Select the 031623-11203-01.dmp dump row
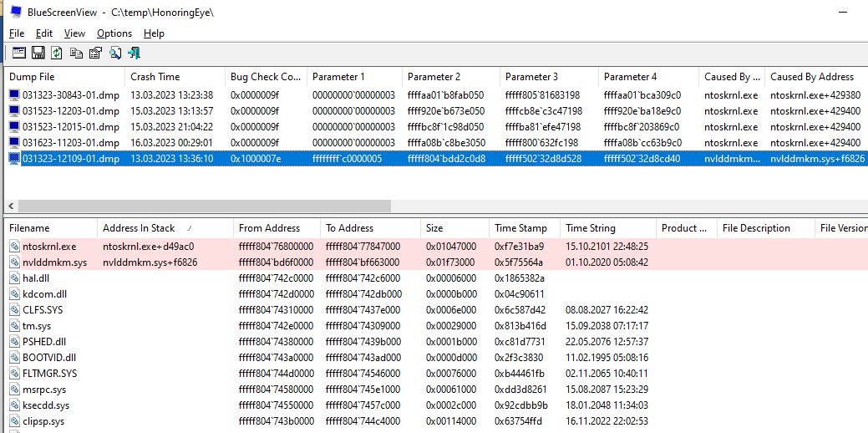This screenshot has height=433, width=868. pos(70,143)
